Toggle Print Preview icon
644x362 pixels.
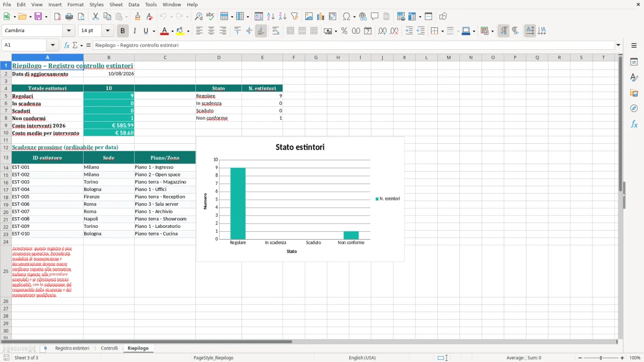point(80,17)
